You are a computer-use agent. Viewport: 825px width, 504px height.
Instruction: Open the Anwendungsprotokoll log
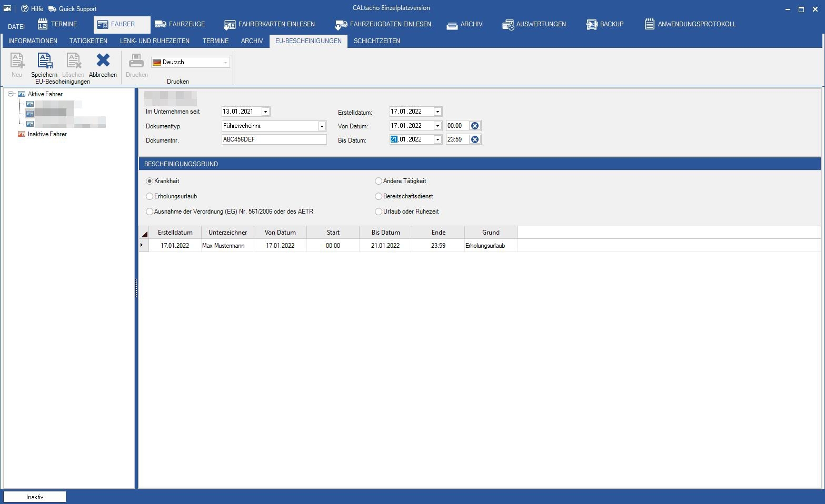(690, 24)
